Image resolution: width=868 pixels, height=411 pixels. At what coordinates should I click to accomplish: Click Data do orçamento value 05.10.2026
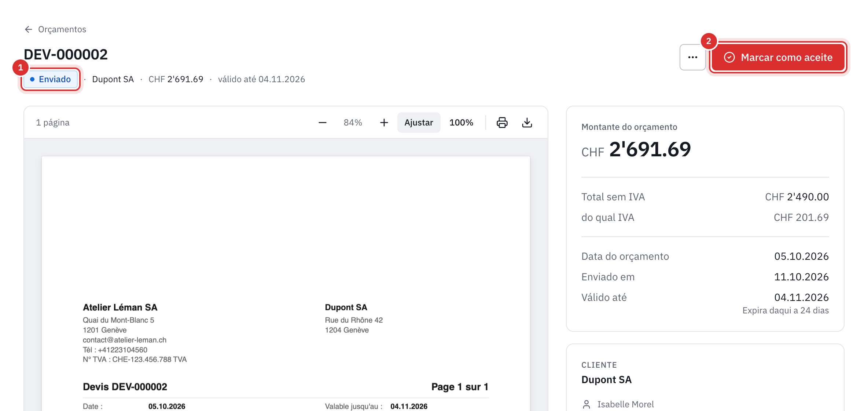point(801,257)
